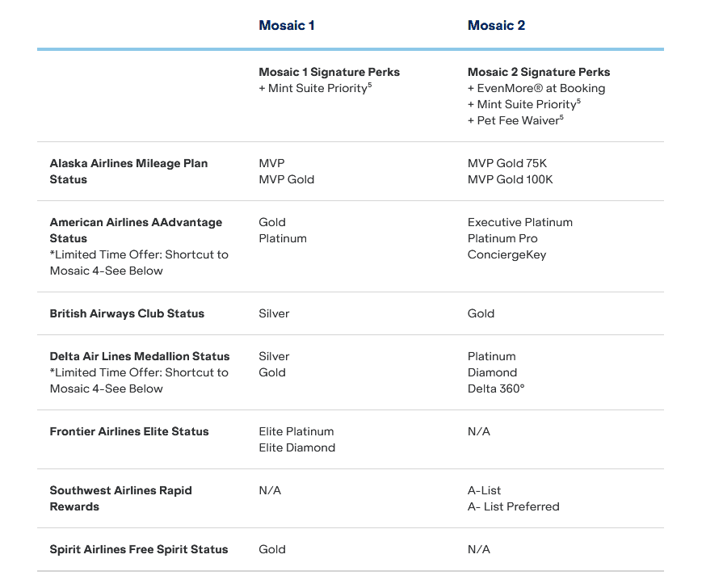Select the Delta 360° entry
This screenshot has width=723, height=588.
(496, 388)
